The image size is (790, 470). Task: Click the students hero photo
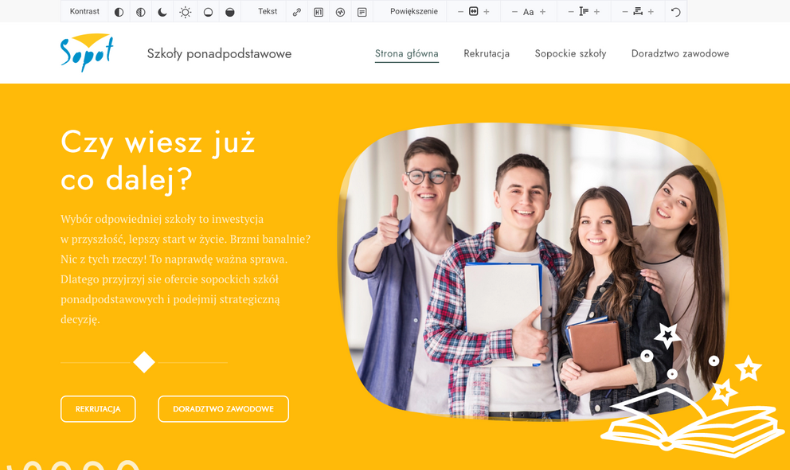tap(530, 270)
